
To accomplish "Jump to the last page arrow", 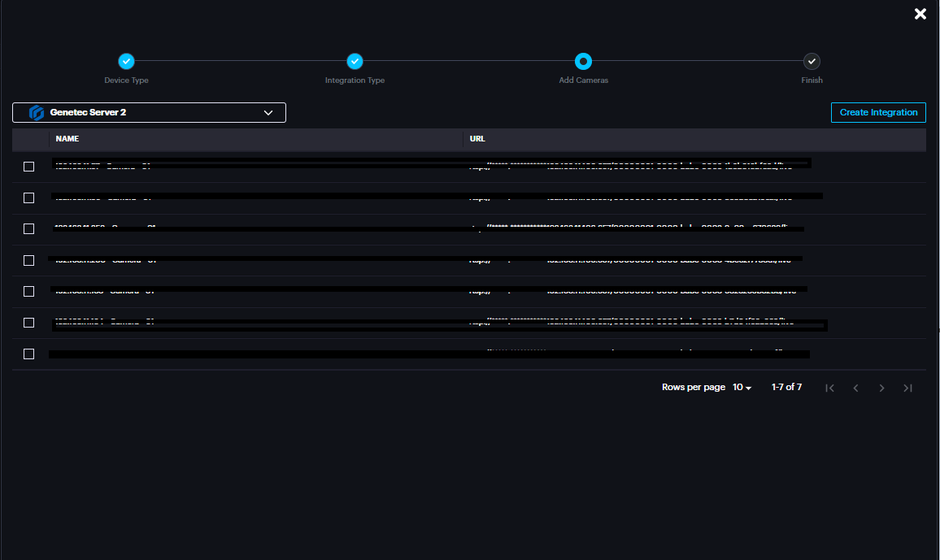I will point(907,388).
